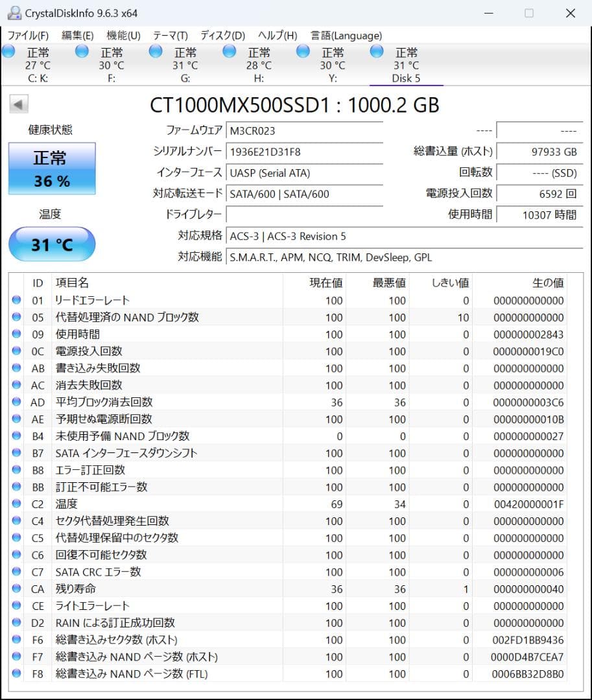Go to previous disk with the left arrow button

click(19, 104)
